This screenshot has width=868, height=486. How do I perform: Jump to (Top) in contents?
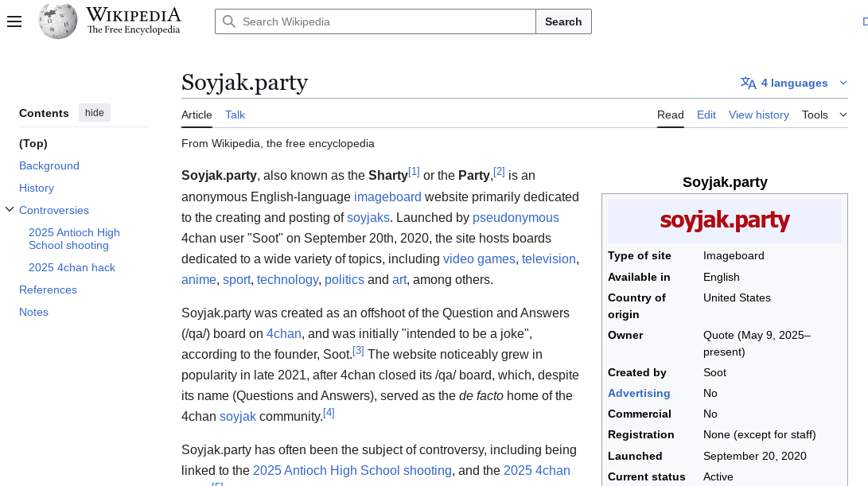coord(33,143)
